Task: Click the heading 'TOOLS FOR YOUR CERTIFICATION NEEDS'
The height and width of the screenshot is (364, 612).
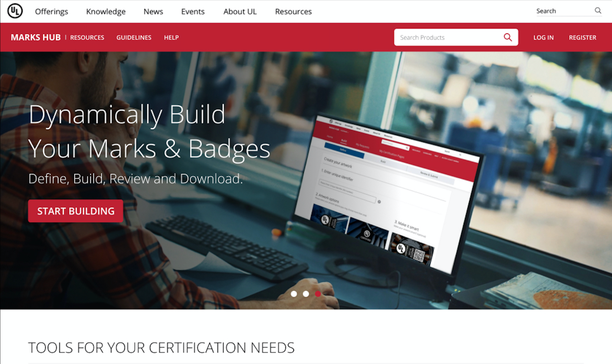Action: [x=161, y=348]
